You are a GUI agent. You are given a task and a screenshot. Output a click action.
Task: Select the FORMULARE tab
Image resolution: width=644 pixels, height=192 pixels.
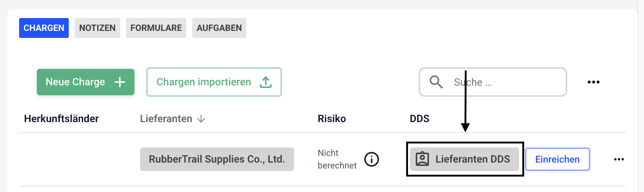(x=156, y=28)
